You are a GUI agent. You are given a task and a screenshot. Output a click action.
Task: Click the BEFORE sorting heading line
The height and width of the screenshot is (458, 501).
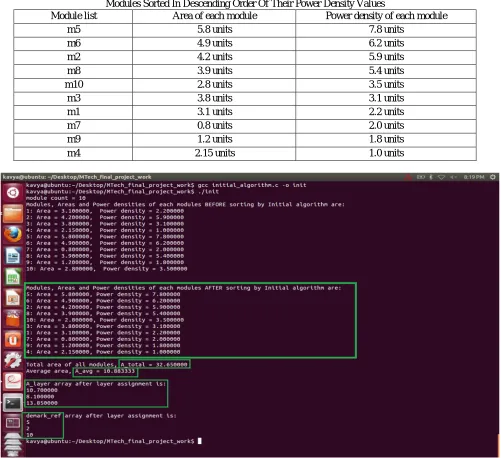185,204
